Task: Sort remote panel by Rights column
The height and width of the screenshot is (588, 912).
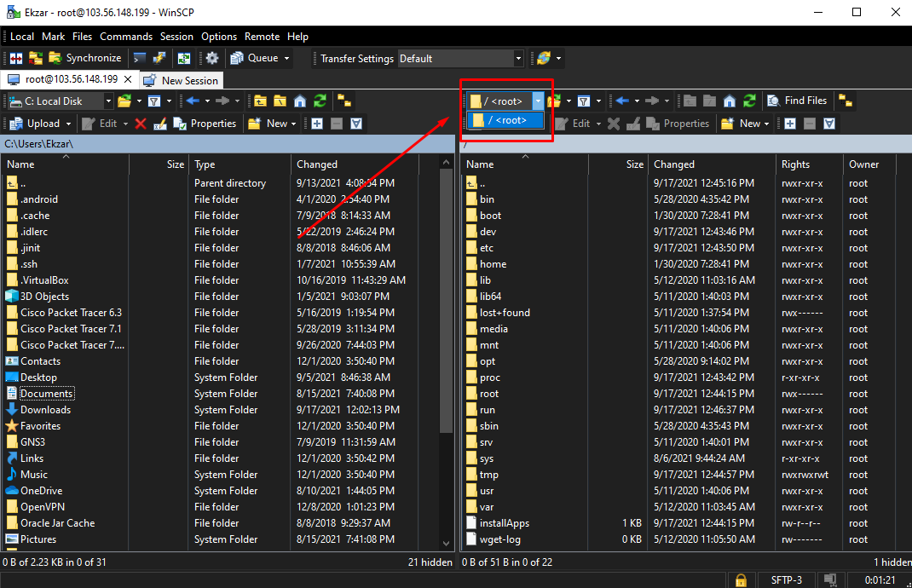Action: [809, 164]
